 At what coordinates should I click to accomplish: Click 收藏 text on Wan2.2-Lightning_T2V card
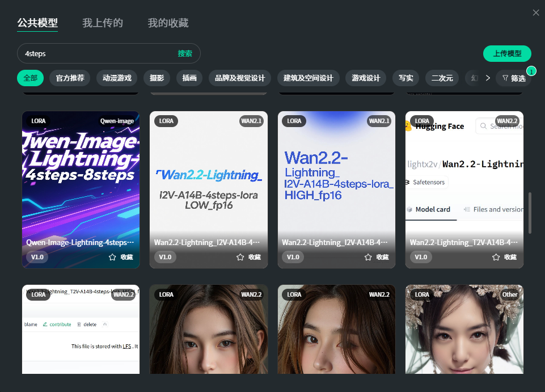pyautogui.click(x=510, y=257)
